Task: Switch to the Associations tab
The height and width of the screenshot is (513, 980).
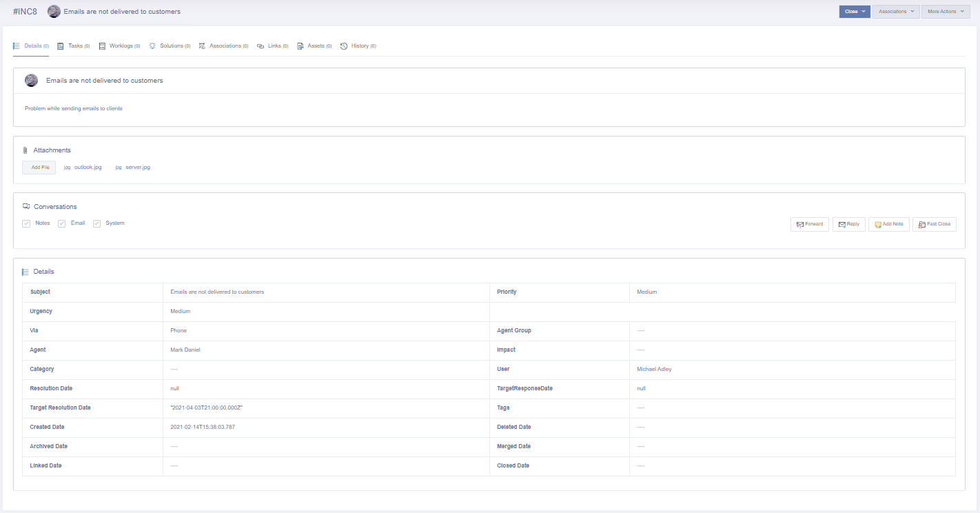Action: point(225,46)
